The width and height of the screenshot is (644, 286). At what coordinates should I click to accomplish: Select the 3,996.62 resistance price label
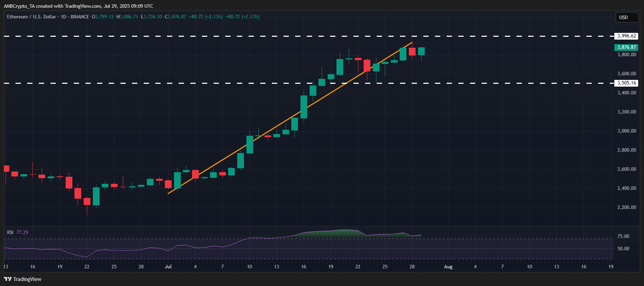626,36
